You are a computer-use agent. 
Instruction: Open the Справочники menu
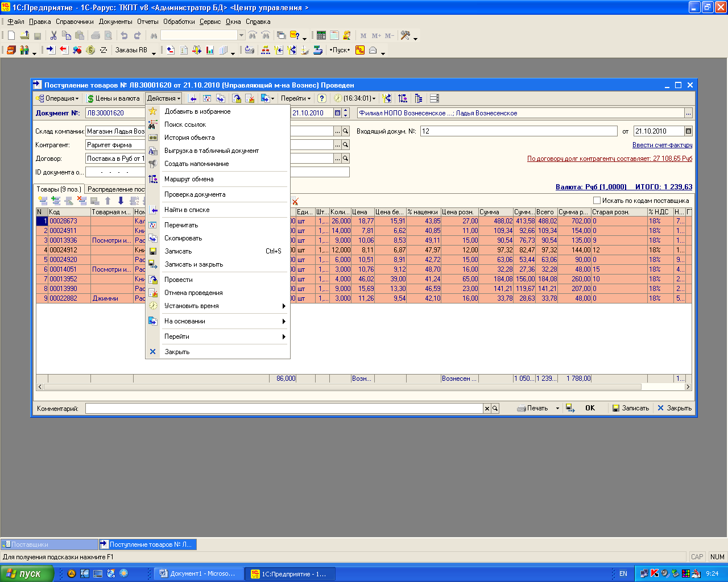[75, 22]
